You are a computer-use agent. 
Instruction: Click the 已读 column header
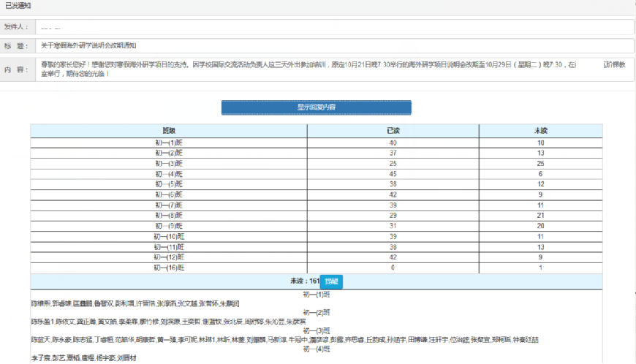(x=393, y=131)
